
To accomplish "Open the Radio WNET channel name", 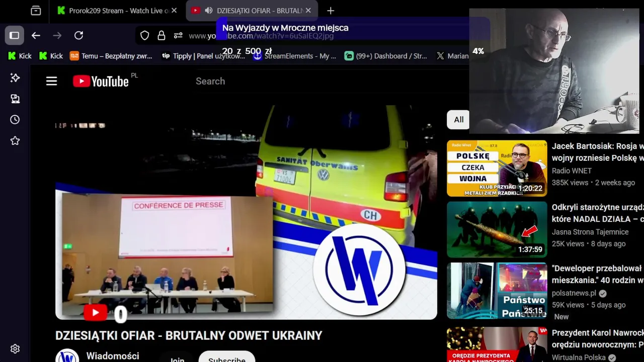I will pos(572,171).
